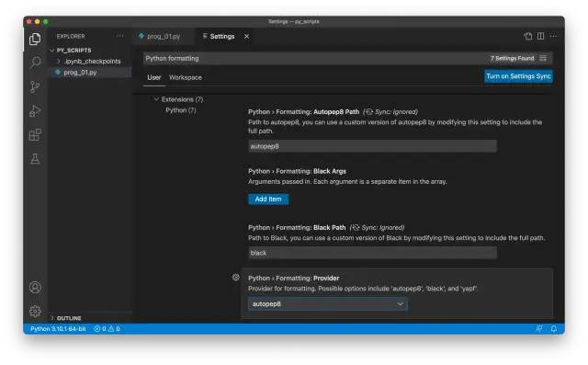Image resolution: width=588 pixels, height=365 pixels.
Task: Open the Testing flask view
Action: pyautogui.click(x=35, y=159)
